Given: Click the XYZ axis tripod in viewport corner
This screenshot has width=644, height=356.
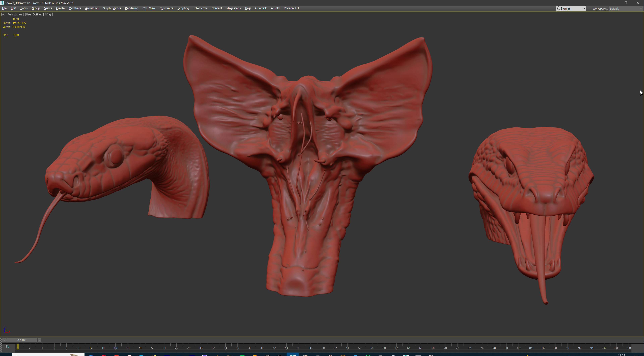Looking at the screenshot, I should pos(7,329).
